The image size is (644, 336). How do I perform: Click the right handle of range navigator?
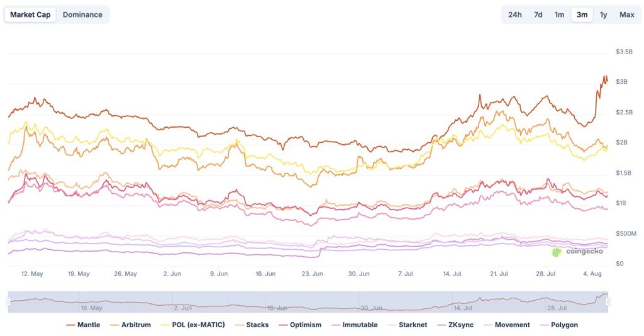tap(608, 302)
